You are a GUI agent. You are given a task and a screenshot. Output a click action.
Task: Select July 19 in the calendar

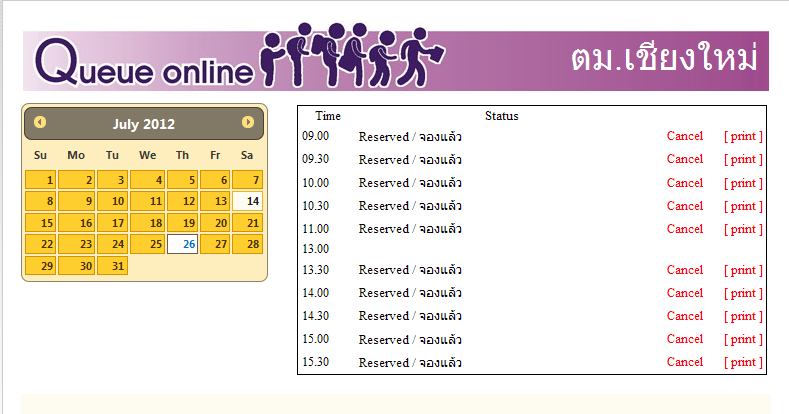click(x=182, y=223)
